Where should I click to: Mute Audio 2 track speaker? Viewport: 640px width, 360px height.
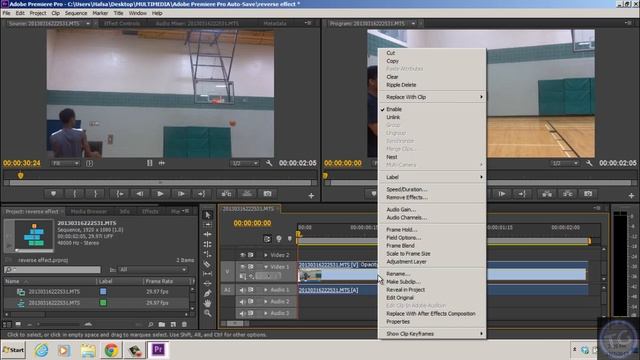point(242,302)
